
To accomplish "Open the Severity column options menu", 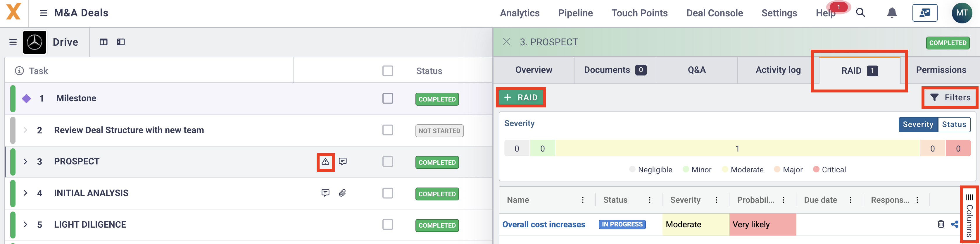I will (716, 200).
